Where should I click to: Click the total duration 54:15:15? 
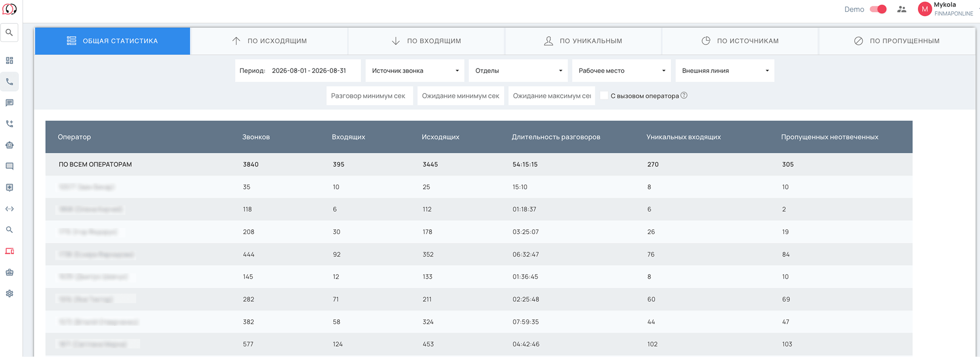click(x=525, y=165)
